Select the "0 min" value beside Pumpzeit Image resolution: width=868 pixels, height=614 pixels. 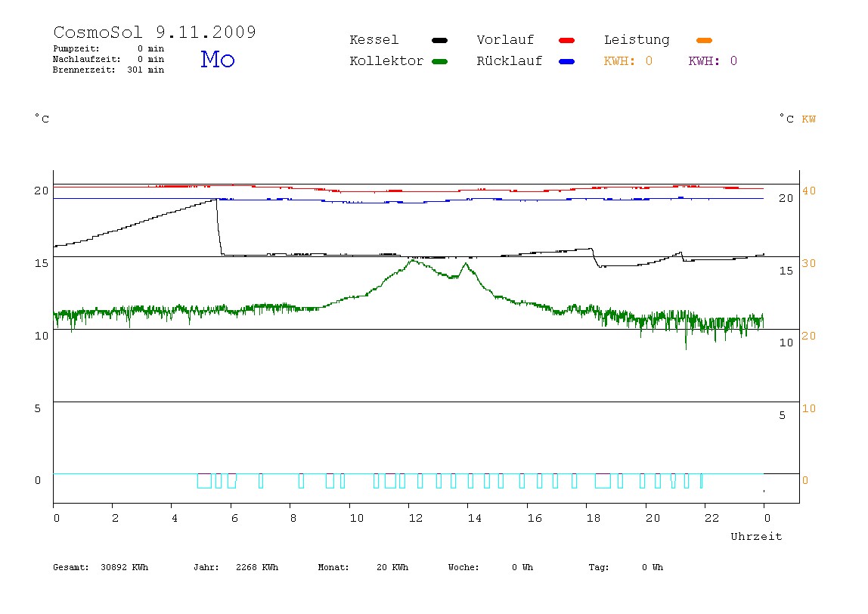coord(150,48)
